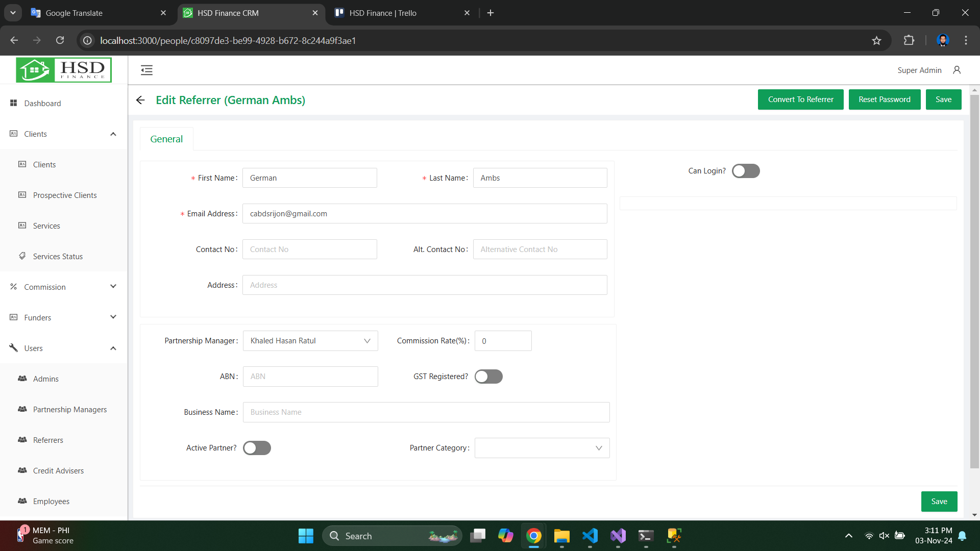The height and width of the screenshot is (551, 980).
Task: Open Referrers in the sidebar menu
Action: pyautogui.click(x=48, y=440)
